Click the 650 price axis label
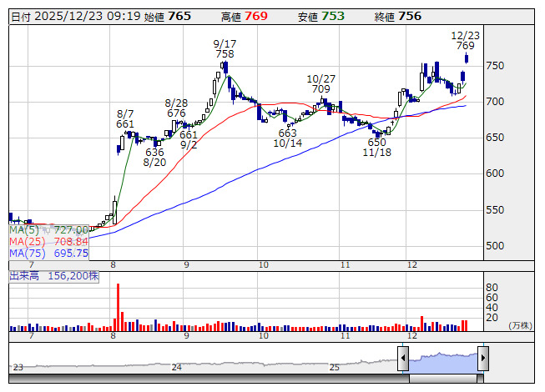Viewport: 545px width, 392px height. point(495,138)
